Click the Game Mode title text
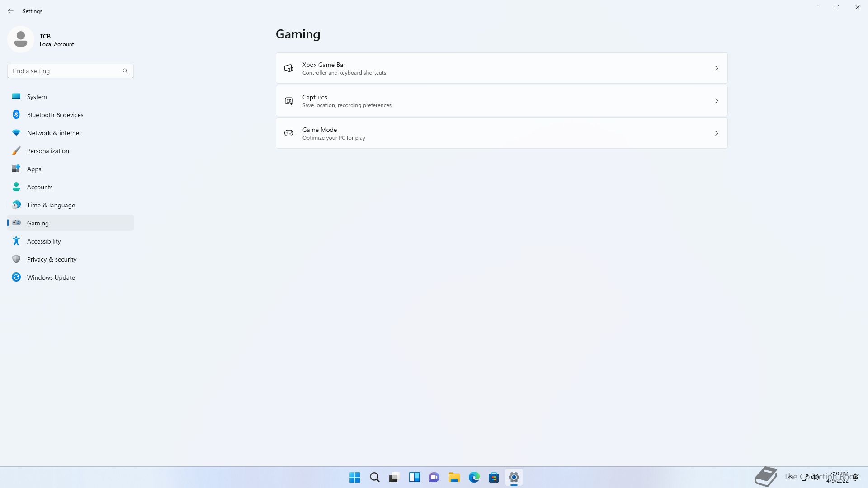Image resolution: width=868 pixels, height=488 pixels. coord(320,130)
